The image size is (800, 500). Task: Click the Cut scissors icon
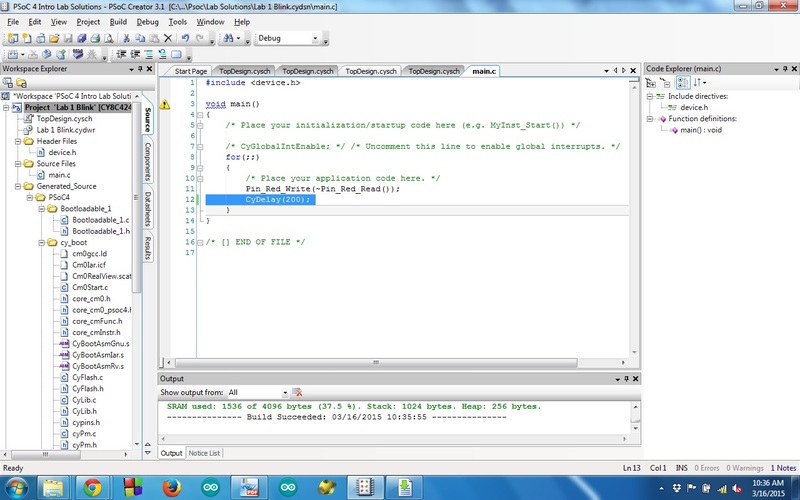[x=127, y=38]
